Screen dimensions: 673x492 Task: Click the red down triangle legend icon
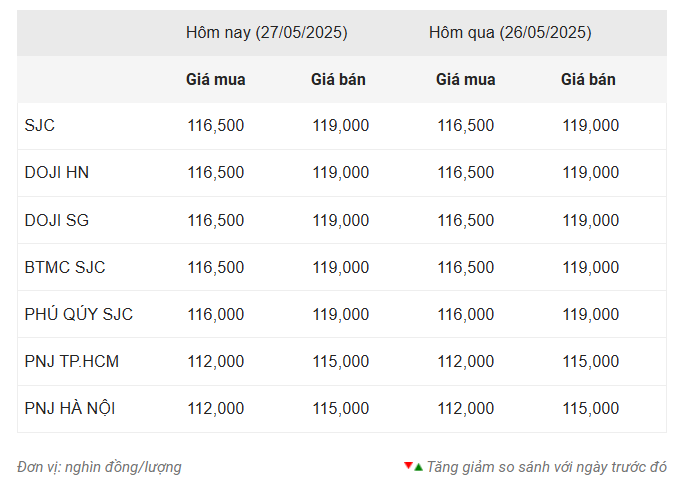click(x=408, y=466)
